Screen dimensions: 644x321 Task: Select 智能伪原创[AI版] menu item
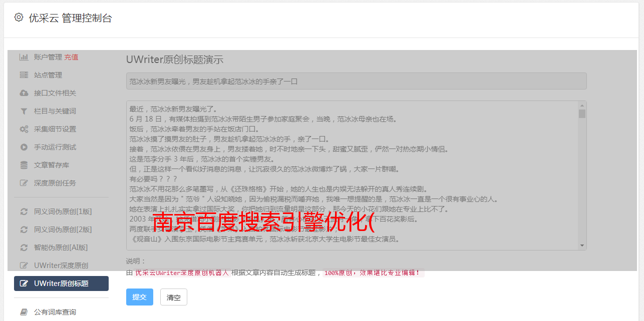(61, 247)
